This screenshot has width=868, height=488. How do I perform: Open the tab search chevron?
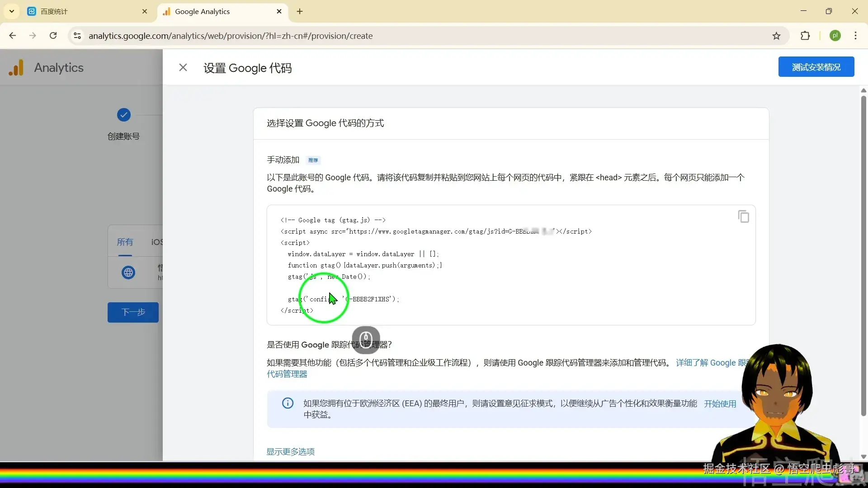tap(11, 11)
